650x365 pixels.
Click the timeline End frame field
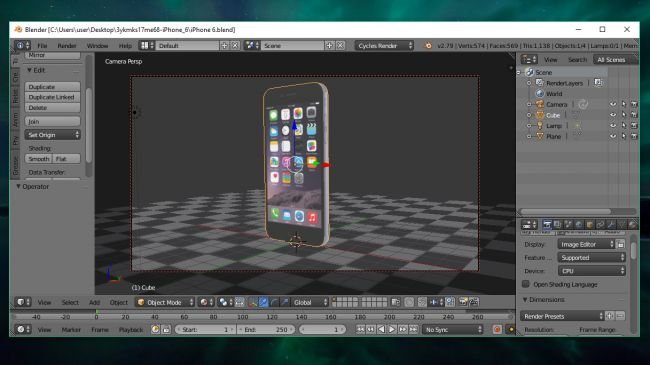[x=267, y=329]
